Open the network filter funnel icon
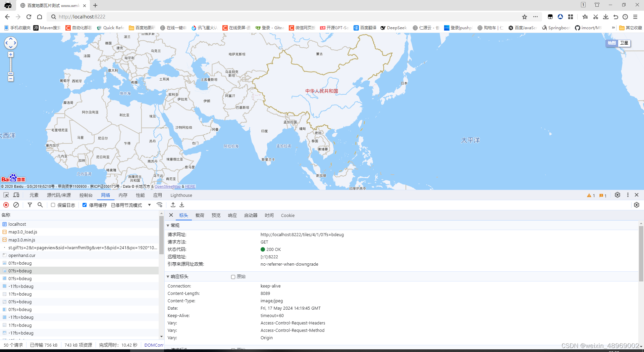 pyautogui.click(x=30, y=205)
